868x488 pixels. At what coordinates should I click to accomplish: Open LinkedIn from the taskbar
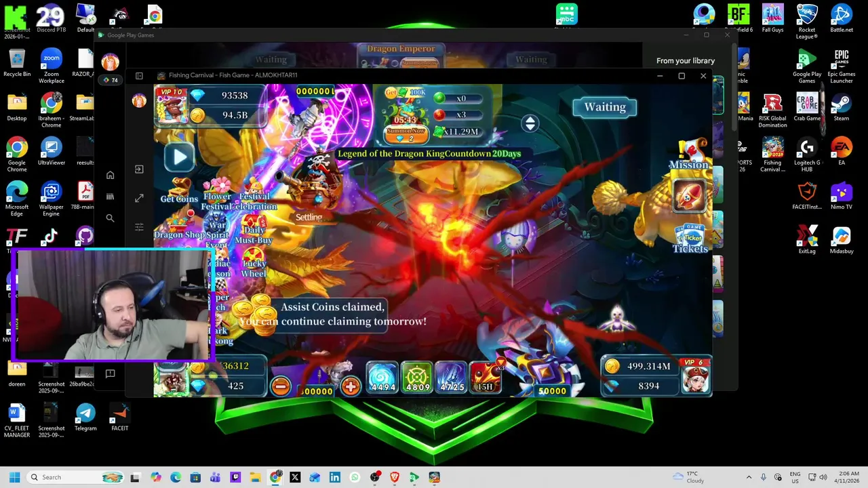pyautogui.click(x=335, y=477)
